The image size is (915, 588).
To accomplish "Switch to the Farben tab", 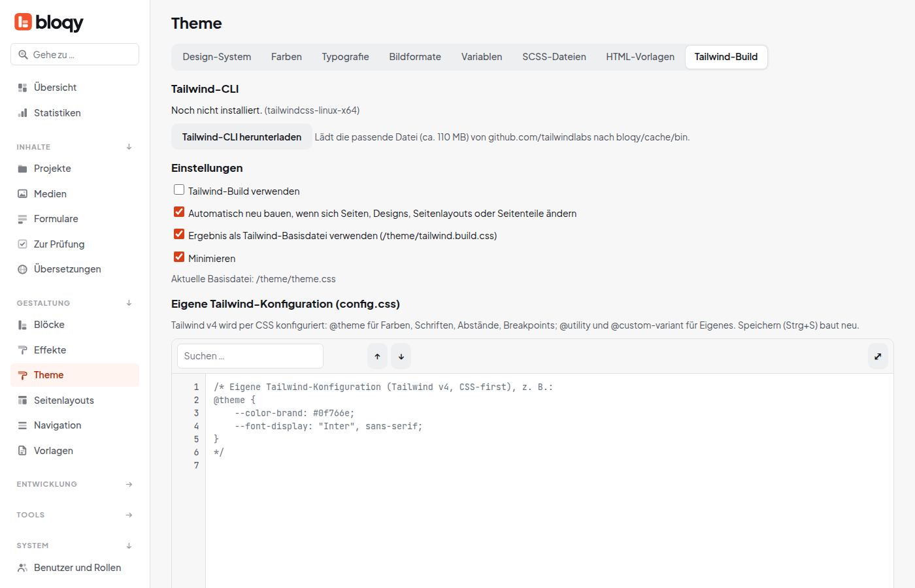I will (286, 57).
